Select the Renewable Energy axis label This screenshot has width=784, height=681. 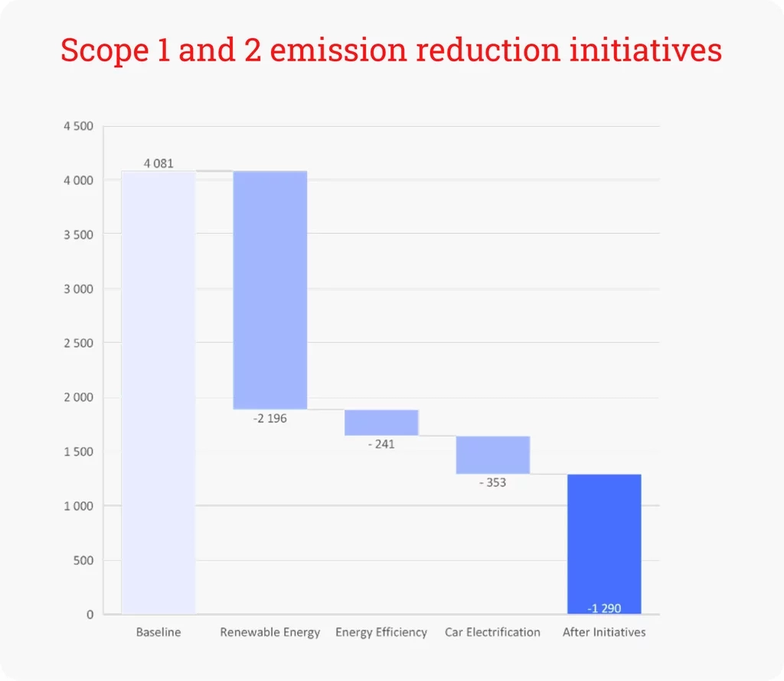tap(270, 632)
